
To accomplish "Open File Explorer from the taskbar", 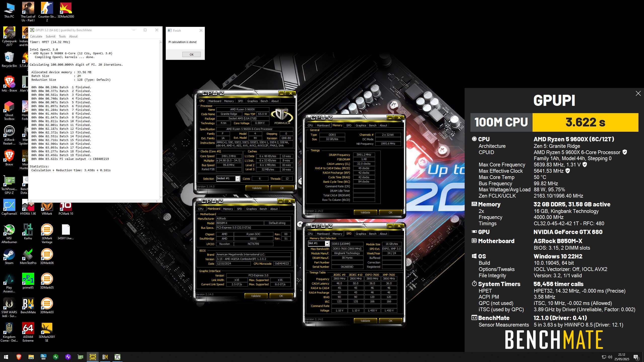I will point(31,357).
